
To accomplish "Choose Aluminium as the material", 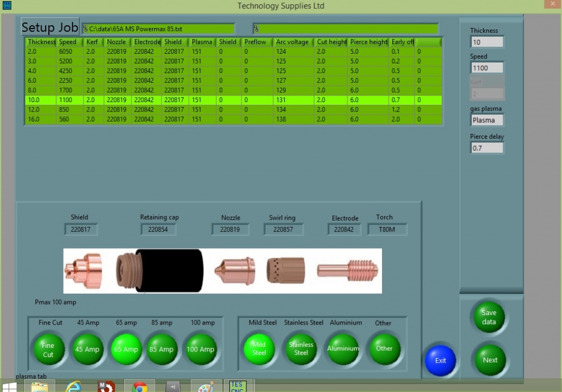I will [343, 349].
